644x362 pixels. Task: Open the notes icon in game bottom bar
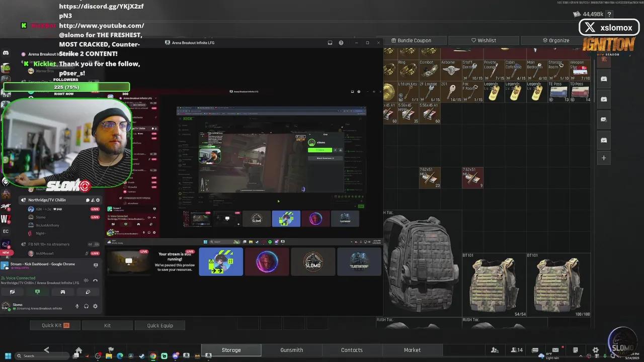[575, 350]
